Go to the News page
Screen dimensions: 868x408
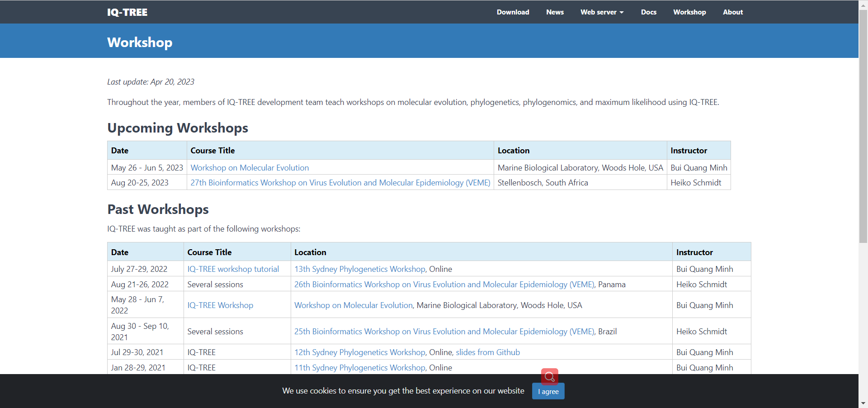point(555,12)
